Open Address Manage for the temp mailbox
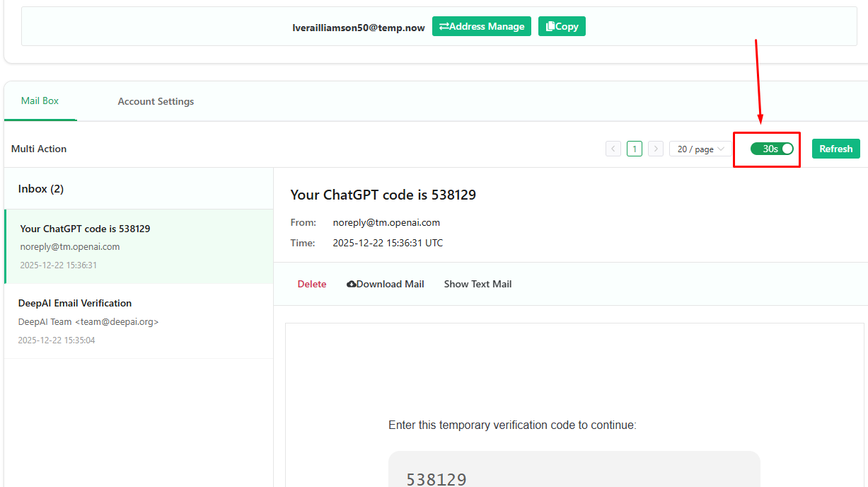 click(x=481, y=26)
